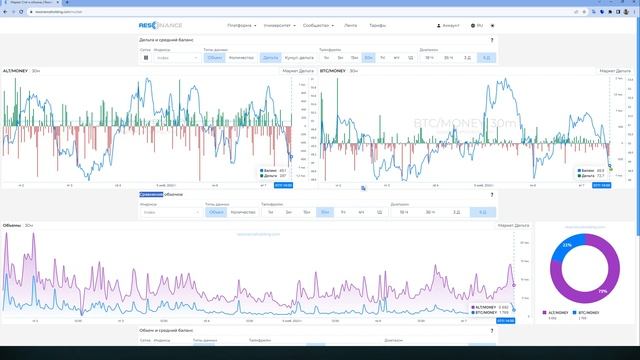Click the translate popup icon below charts

pyautogui.click(x=363, y=188)
